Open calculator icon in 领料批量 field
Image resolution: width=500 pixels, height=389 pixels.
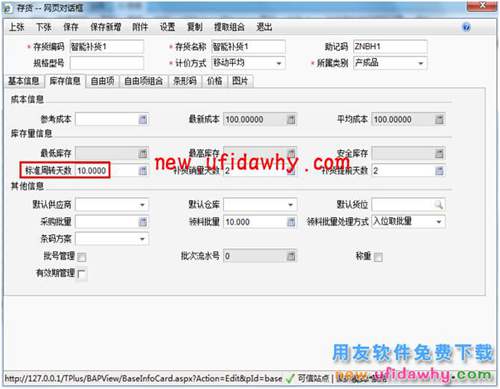tap(291, 222)
